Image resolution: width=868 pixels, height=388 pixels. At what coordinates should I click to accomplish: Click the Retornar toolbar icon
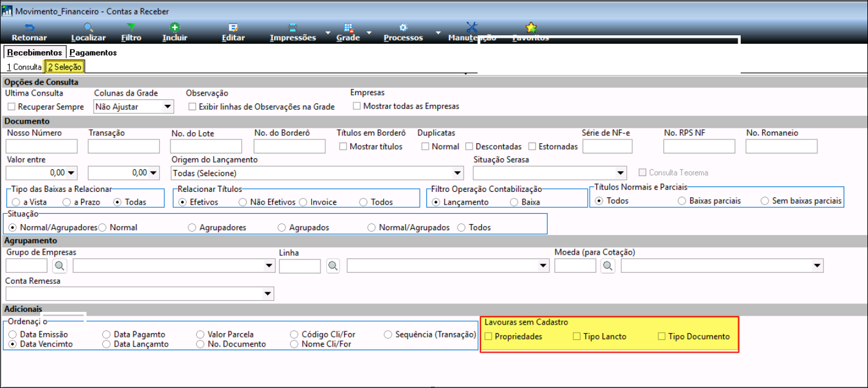29,27
